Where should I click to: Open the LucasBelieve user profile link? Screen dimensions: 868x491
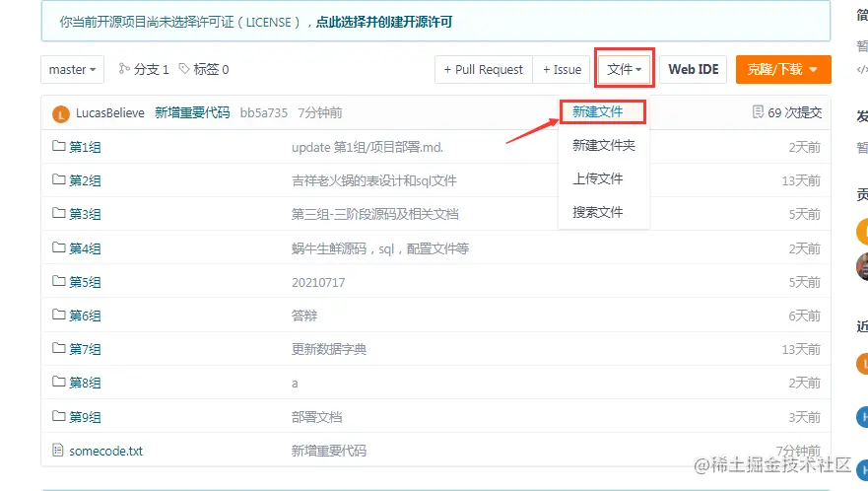tap(110, 113)
